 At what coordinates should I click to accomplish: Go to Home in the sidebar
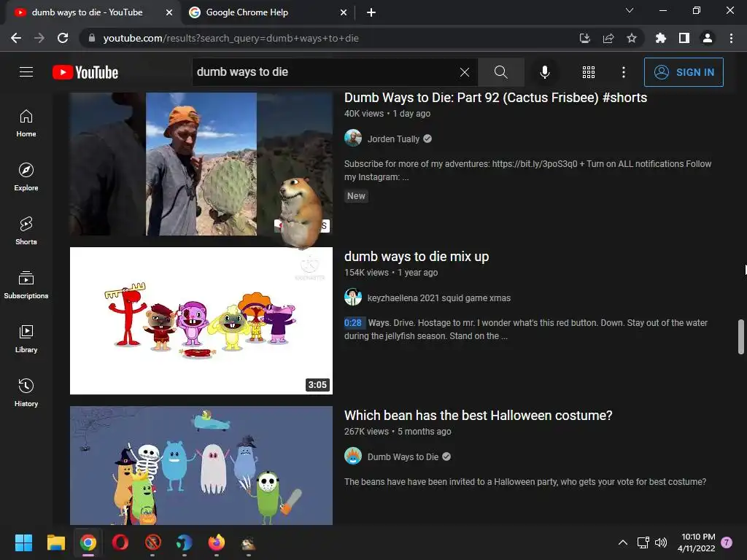[x=26, y=123]
